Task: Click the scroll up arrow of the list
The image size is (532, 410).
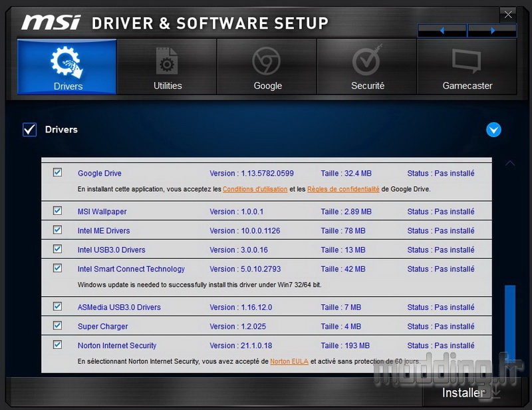Action: (510, 163)
